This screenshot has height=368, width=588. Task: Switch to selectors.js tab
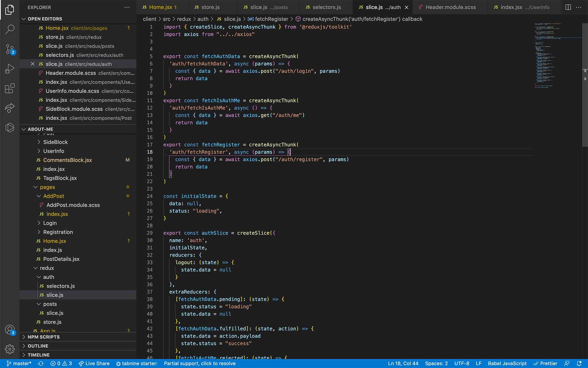[326, 7]
